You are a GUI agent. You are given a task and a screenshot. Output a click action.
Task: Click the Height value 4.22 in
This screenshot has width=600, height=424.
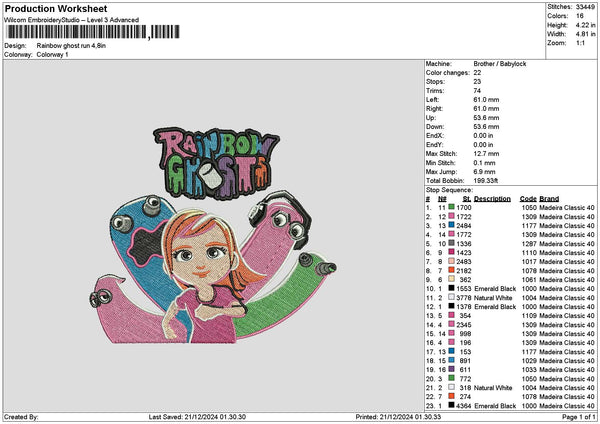click(x=585, y=25)
